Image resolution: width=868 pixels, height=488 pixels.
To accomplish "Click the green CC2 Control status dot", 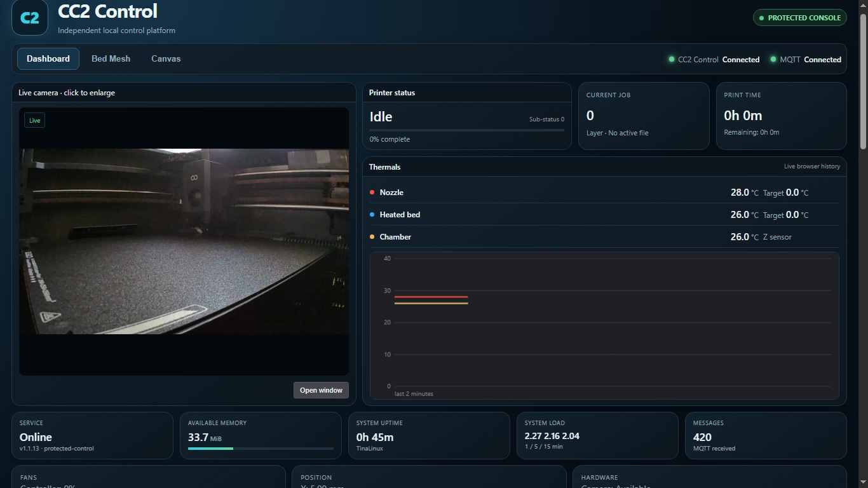I will click(x=671, y=59).
